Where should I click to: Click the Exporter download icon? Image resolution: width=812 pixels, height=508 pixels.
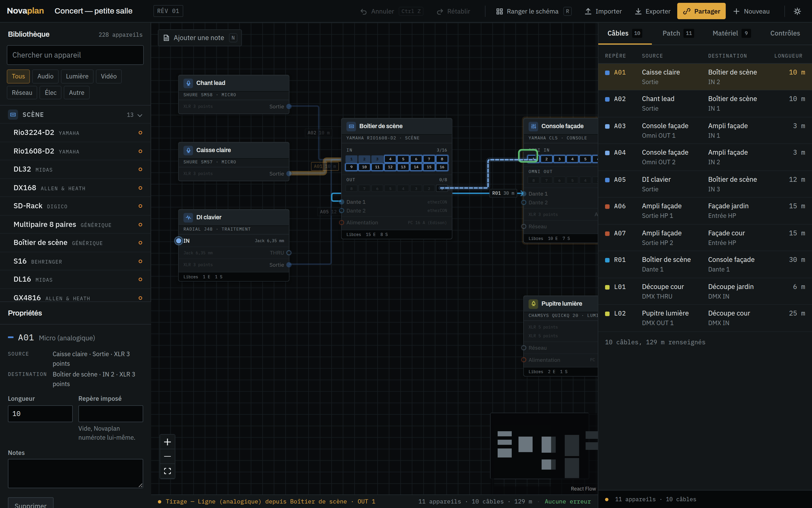tap(638, 11)
